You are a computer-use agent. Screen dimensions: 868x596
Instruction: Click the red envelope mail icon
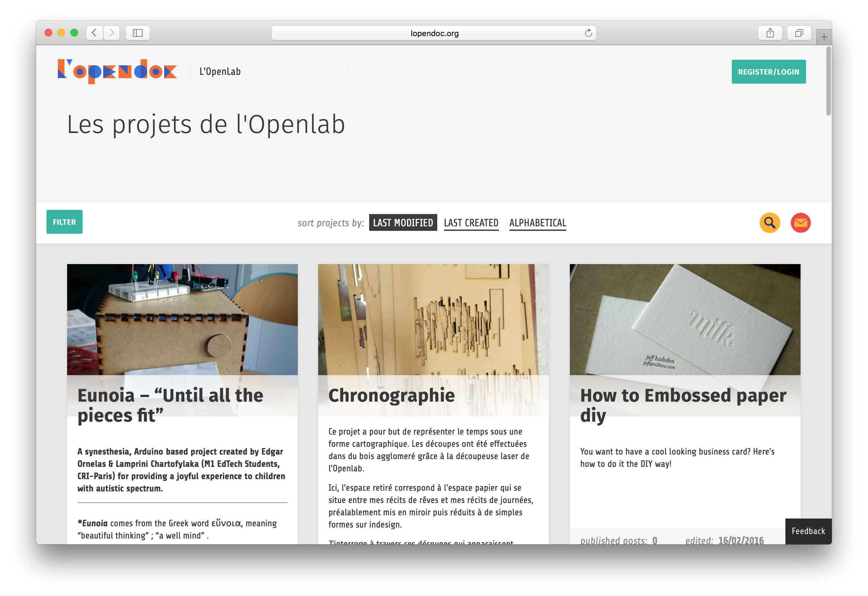pos(800,223)
